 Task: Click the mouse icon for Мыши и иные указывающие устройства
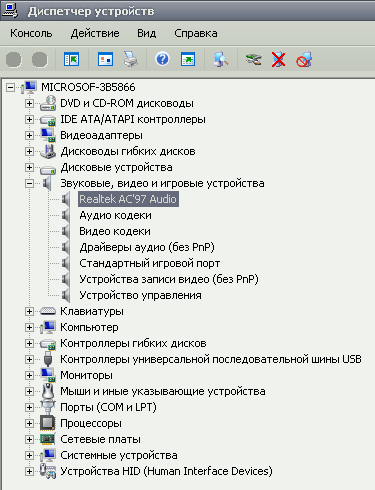tap(48, 391)
